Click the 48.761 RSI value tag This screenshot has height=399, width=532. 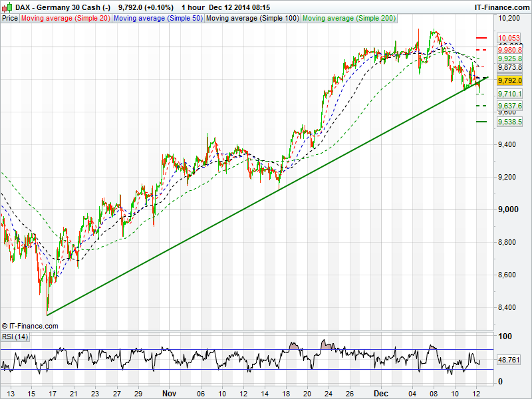pos(509,359)
